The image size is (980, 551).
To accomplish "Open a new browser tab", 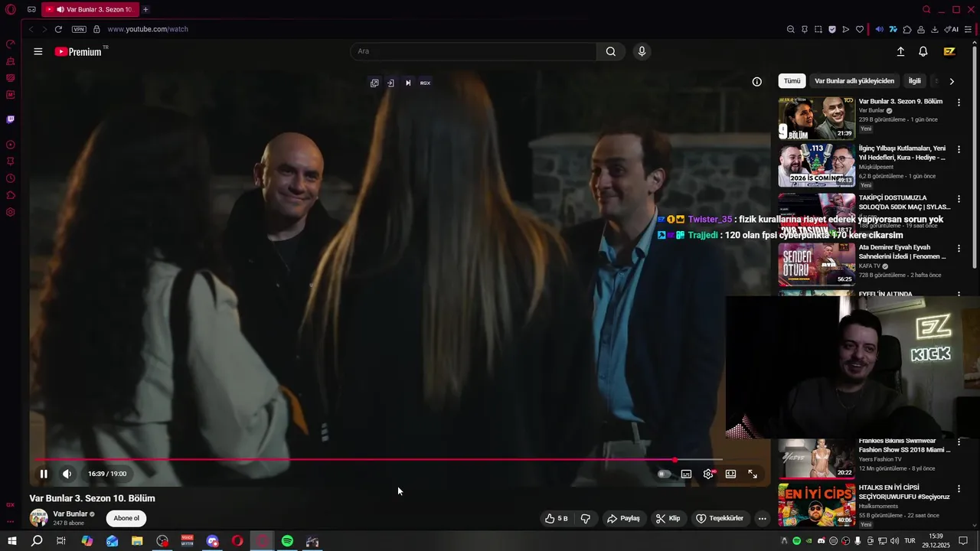I will (145, 9).
